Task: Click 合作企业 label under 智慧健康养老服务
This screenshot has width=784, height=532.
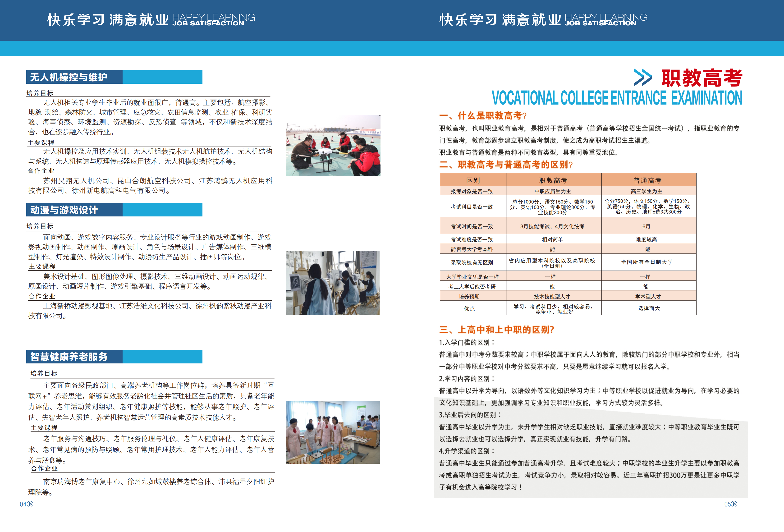Action: click(x=44, y=468)
